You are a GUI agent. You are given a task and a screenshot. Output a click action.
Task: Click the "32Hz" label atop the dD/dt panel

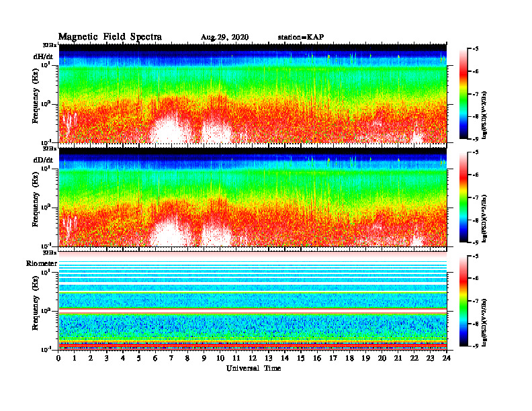point(50,148)
